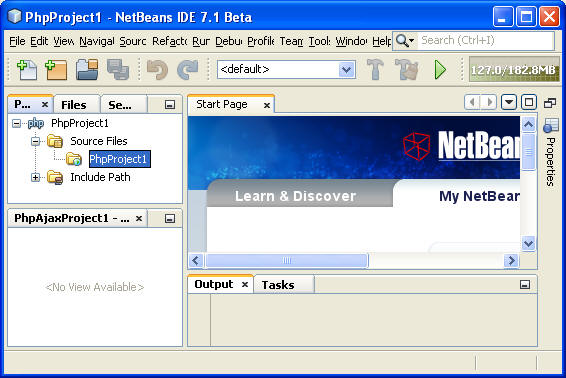
Task: Click Start Page vertical scrollbar down arrow
Action: coord(528,244)
